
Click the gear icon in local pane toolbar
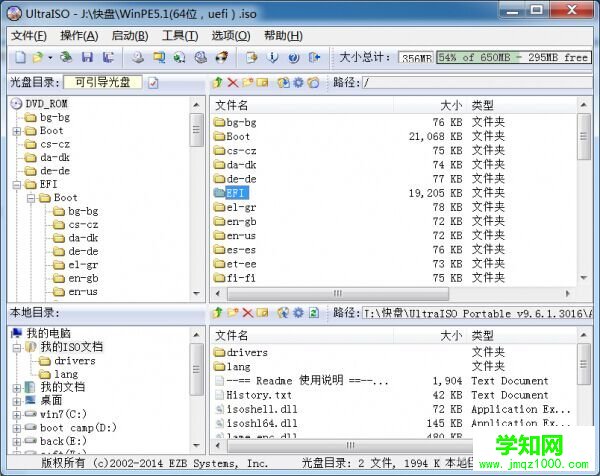[298, 313]
